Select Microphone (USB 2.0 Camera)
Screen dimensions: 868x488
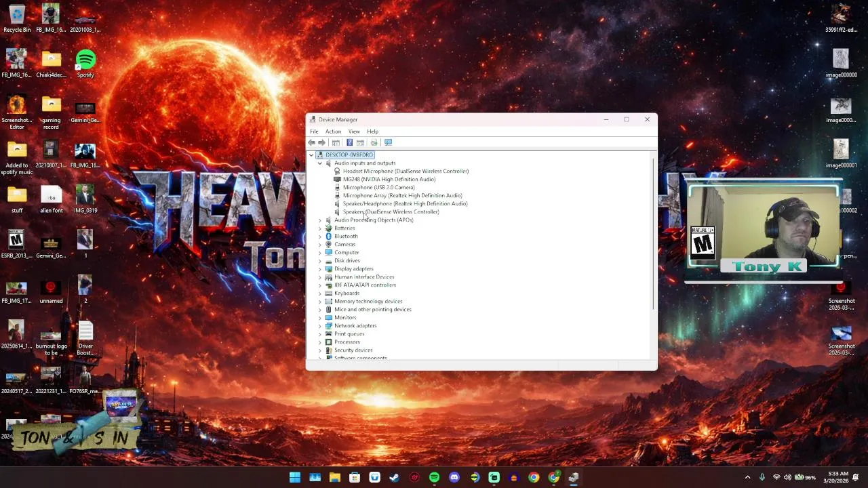click(378, 188)
